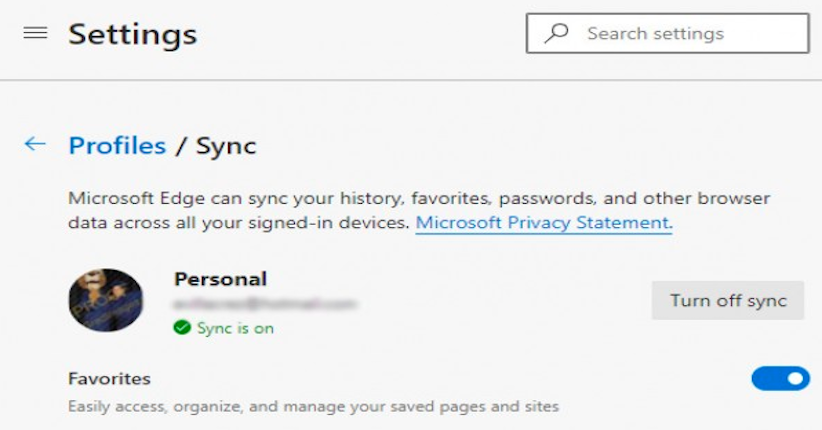Click the Favorites description about saved pages

pos(313,406)
